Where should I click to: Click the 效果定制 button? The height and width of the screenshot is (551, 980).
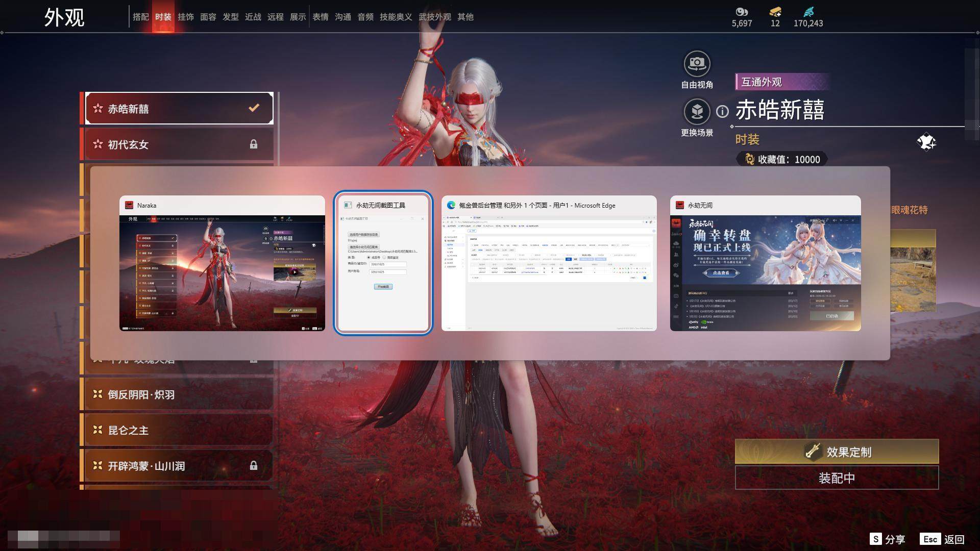point(837,452)
